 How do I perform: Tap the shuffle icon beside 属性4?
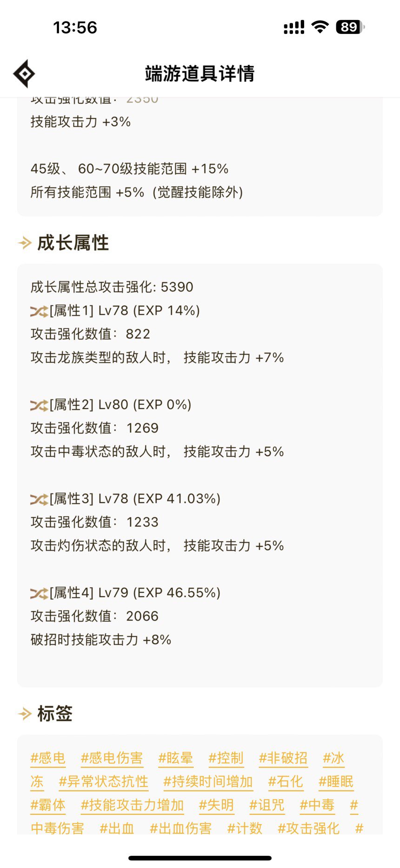(x=39, y=593)
